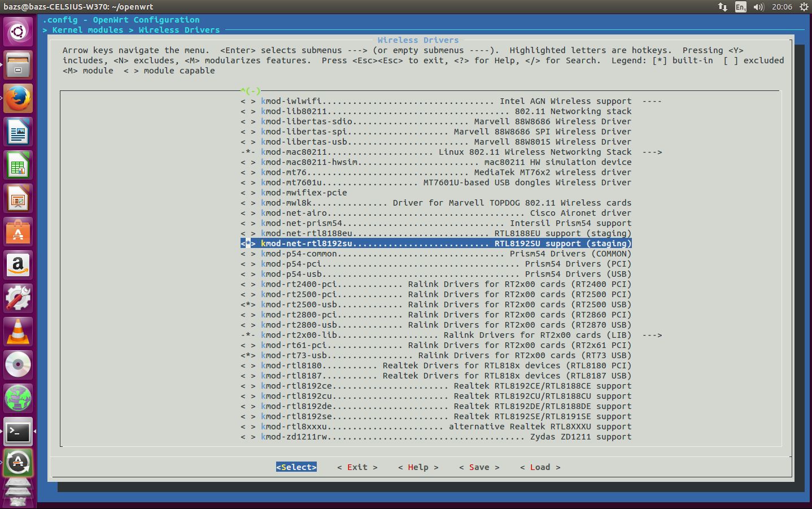This screenshot has width=812, height=509.
Task: Toggle selection for kmod-net-rtl8192su
Action: coord(248,243)
